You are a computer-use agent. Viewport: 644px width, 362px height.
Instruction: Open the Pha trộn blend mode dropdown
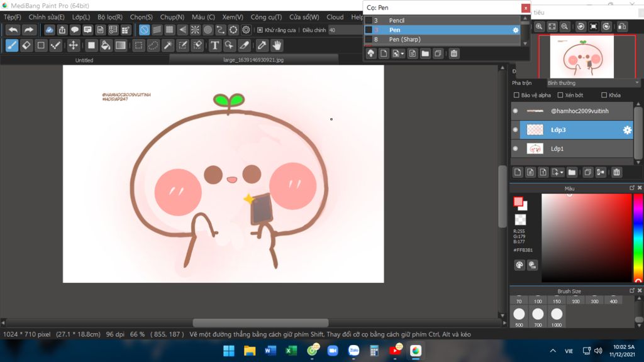point(593,83)
